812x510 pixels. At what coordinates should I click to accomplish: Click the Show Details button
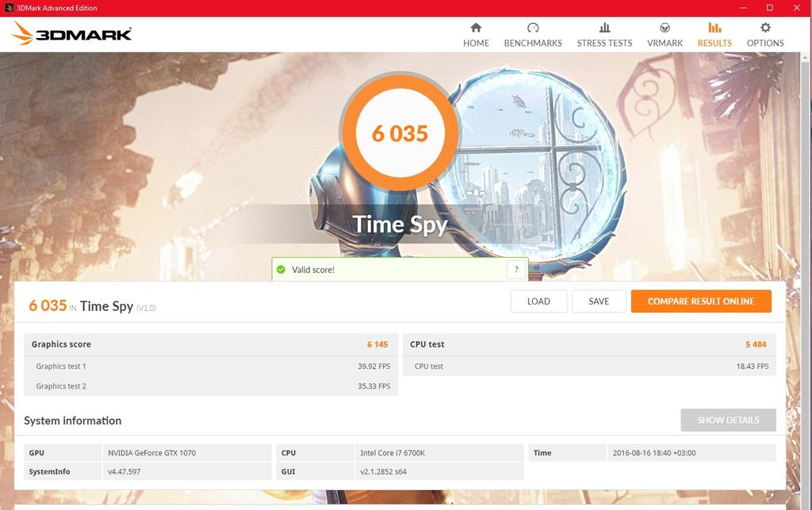pos(728,420)
